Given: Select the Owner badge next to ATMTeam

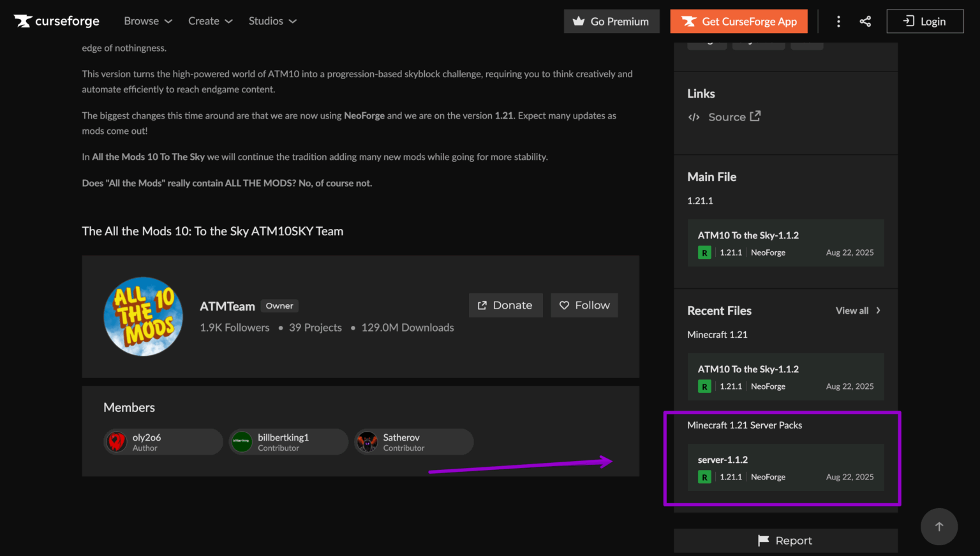Looking at the screenshot, I should 279,306.
